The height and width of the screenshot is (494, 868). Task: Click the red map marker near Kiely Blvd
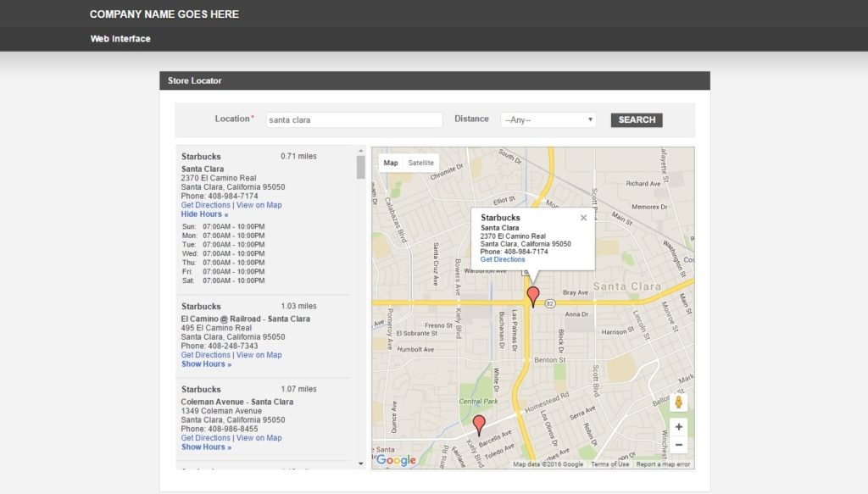pos(479,424)
